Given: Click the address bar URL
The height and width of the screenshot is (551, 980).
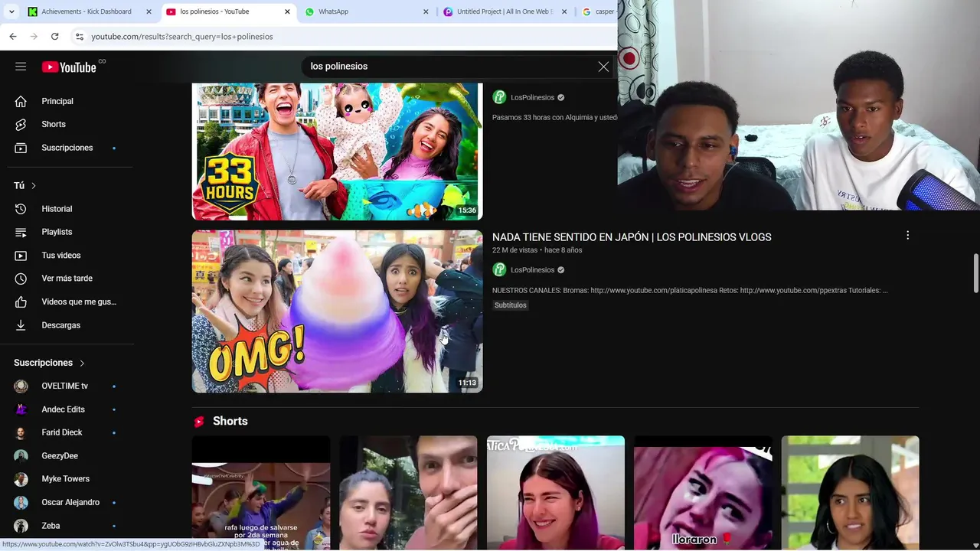Looking at the screenshot, I should pos(182,36).
